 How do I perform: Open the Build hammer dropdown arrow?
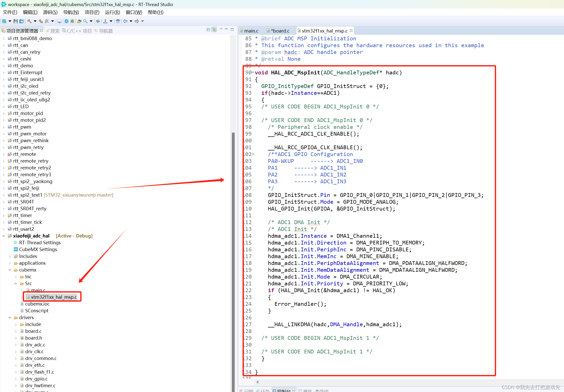click(35, 21)
